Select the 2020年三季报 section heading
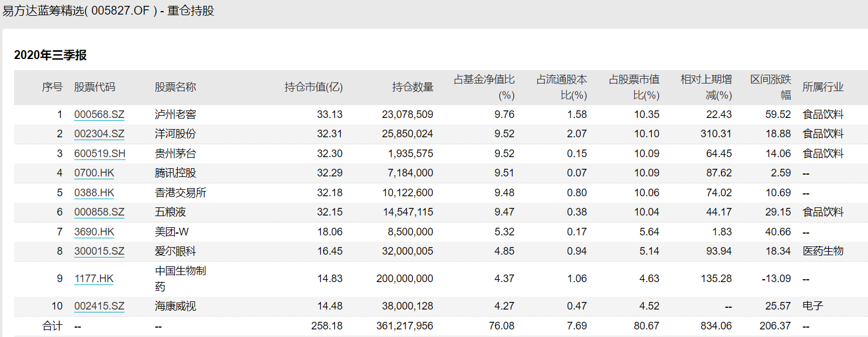 [x=50, y=55]
